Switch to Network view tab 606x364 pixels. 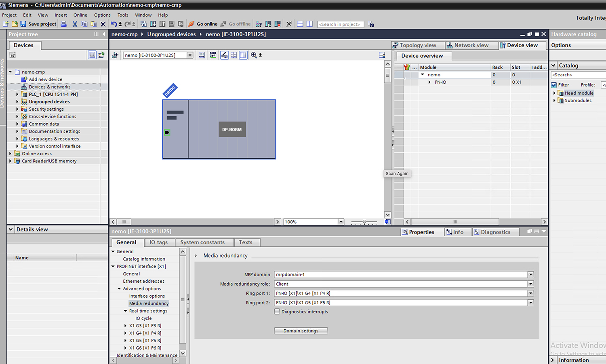pos(471,45)
